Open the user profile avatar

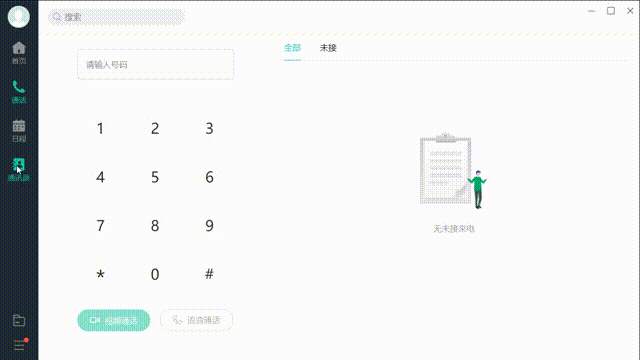point(19,17)
